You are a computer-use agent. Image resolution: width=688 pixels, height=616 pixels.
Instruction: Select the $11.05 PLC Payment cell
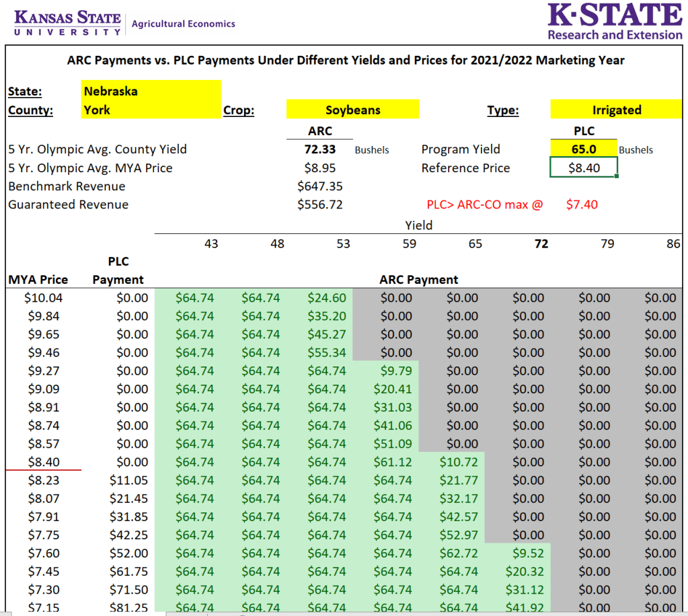point(128,481)
